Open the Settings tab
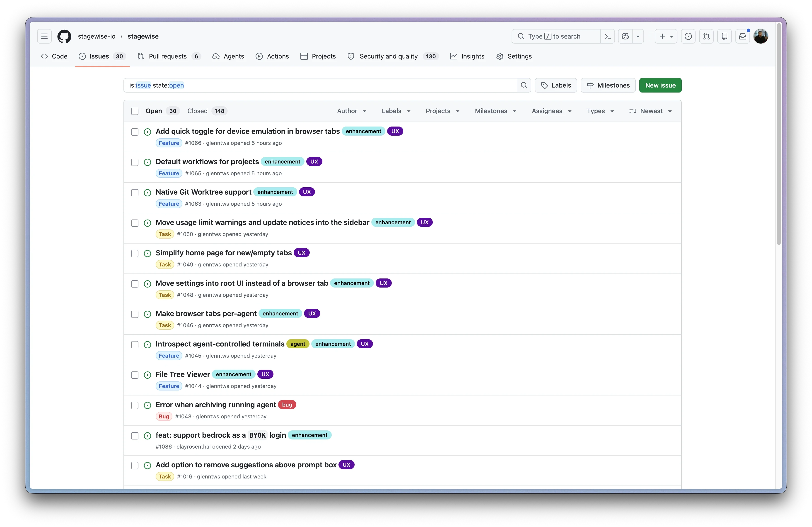Viewport: 812px width, 527px height. (x=514, y=56)
